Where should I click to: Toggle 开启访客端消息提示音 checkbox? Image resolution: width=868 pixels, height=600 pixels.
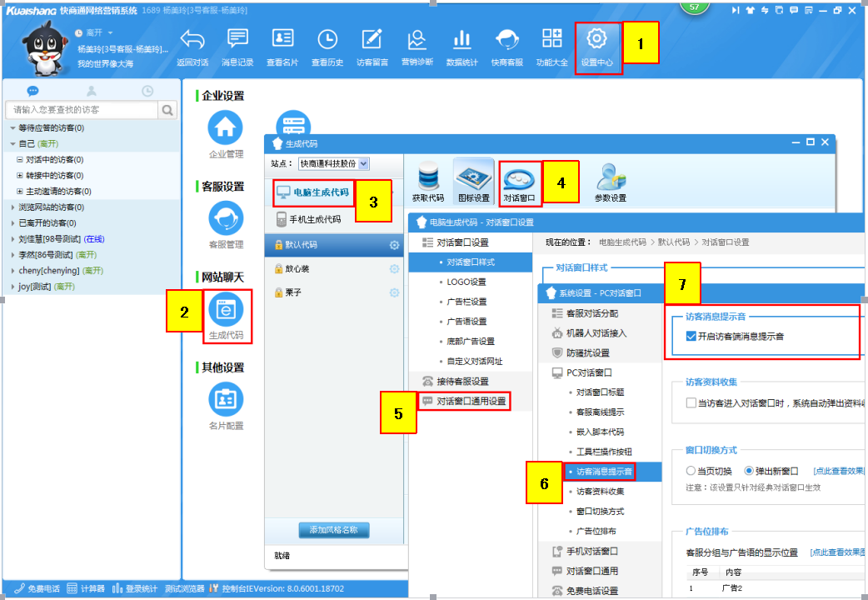(x=691, y=337)
